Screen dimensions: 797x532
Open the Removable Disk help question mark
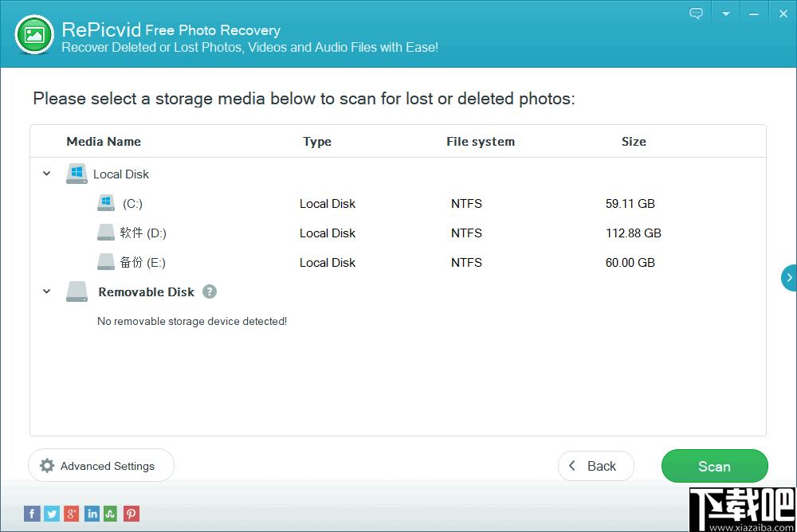[210, 291]
